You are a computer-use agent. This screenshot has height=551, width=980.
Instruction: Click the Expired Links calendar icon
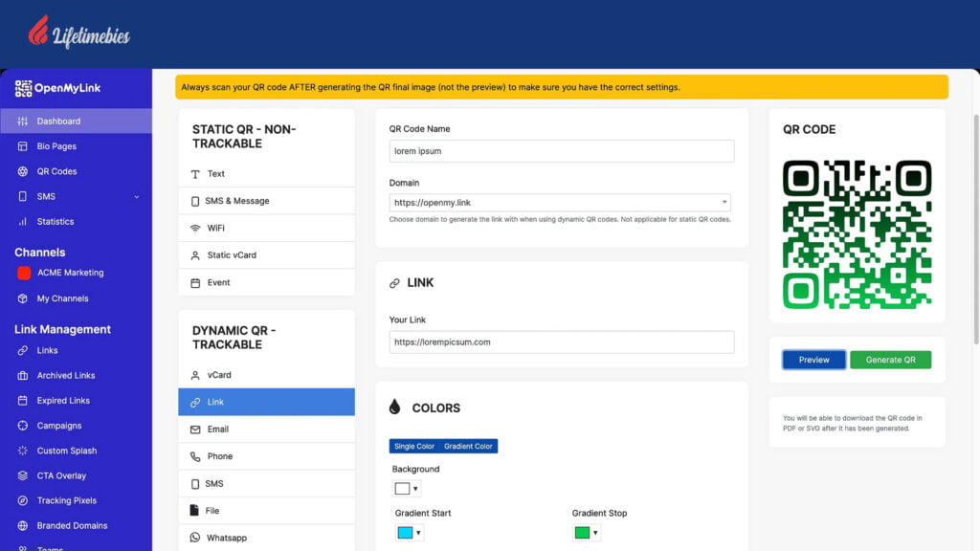point(23,401)
